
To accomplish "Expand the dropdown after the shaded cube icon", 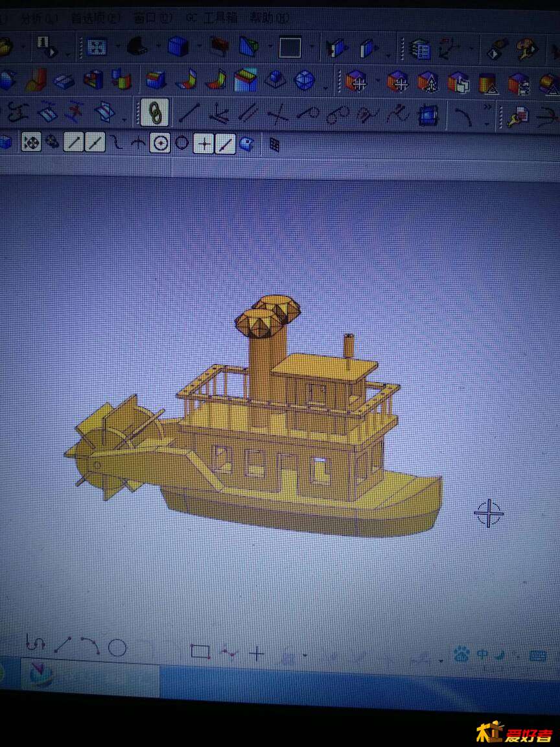I will click(x=199, y=47).
